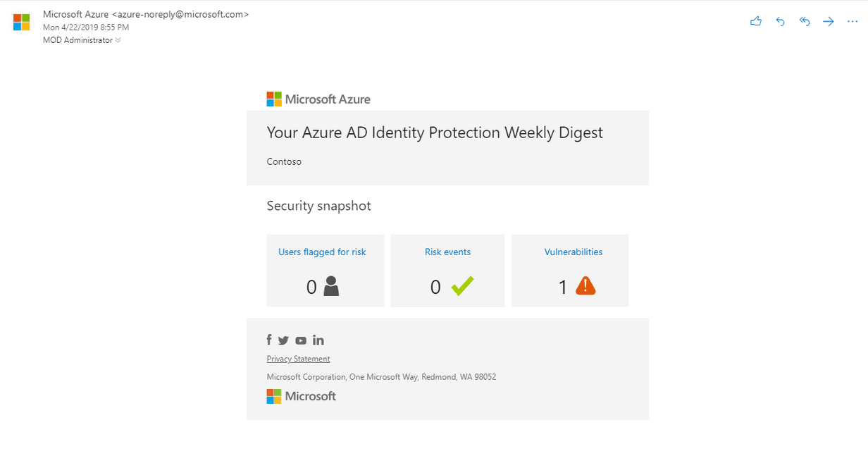Reply to the Azure email
The height and width of the screenshot is (456, 868).
tap(780, 21)
